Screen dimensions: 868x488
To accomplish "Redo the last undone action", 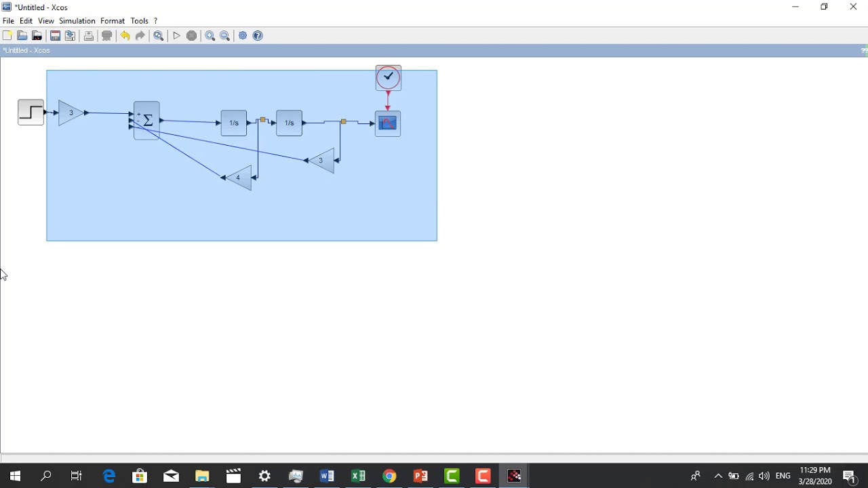I will (x=140, y=36).
